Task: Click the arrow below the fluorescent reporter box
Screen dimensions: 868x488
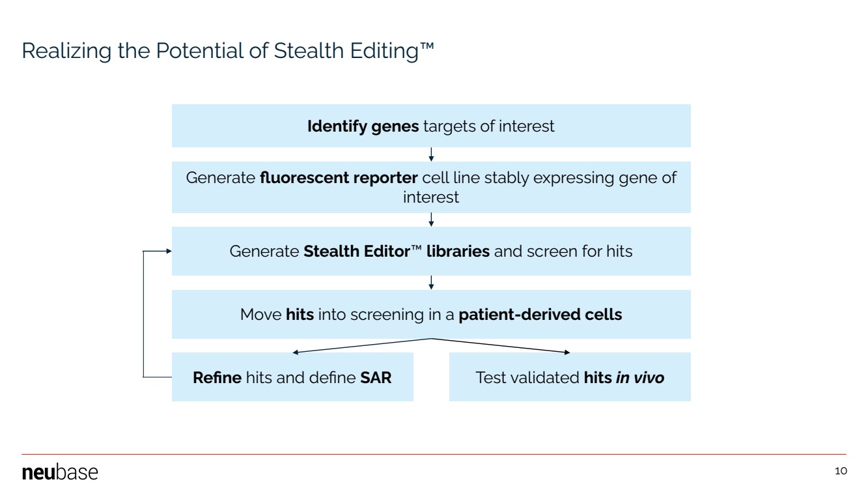Action: (431, 220)
